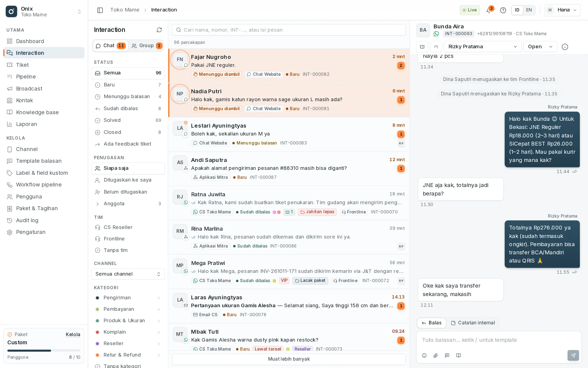
Task: Send the reply message
Action: click(x=573, y=355)
